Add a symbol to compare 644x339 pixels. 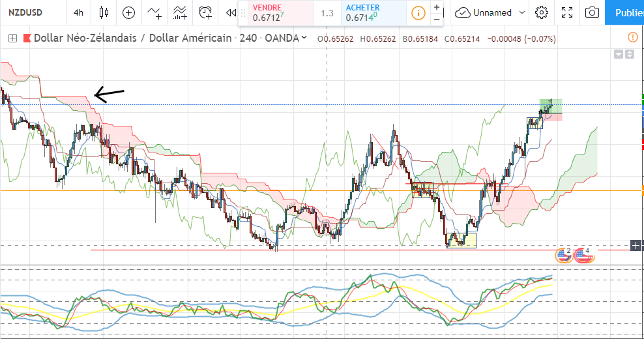pyautogui.click(x=128, y=12)
